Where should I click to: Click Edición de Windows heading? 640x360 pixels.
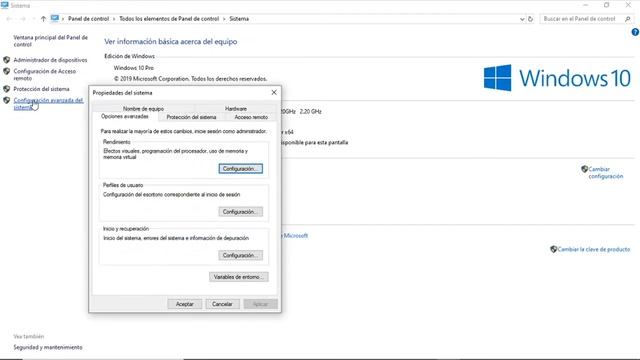pyautogui.click(x=129, y=56)
